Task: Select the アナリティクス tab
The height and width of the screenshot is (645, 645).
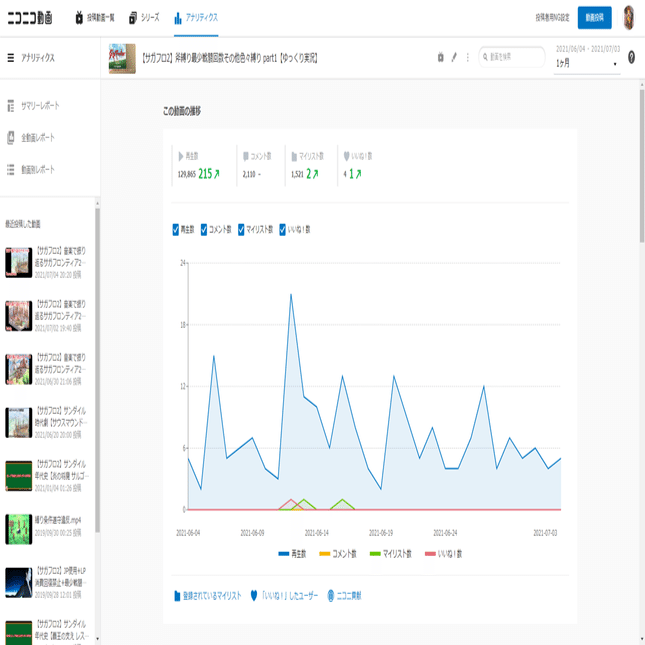Action: [x=196, y=18]
